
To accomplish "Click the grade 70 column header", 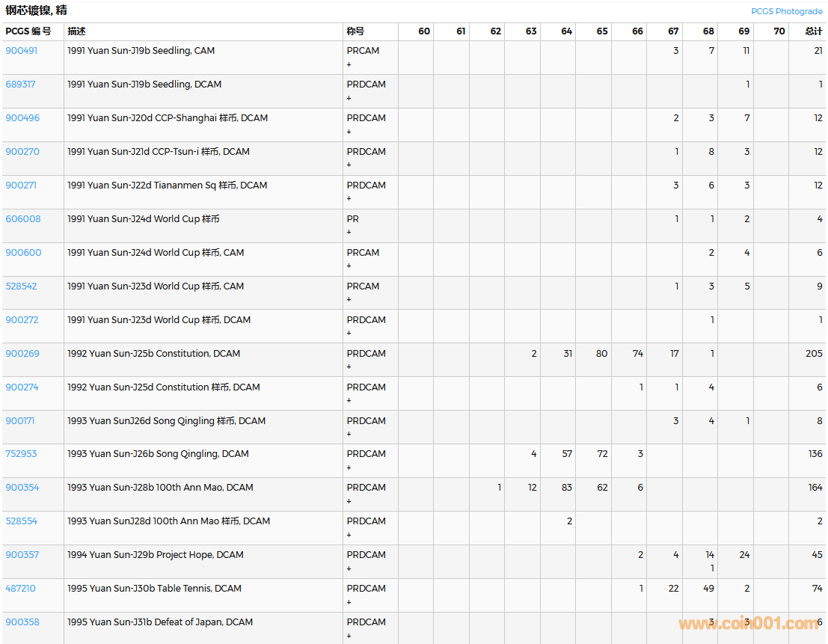I will coord(779,31).
